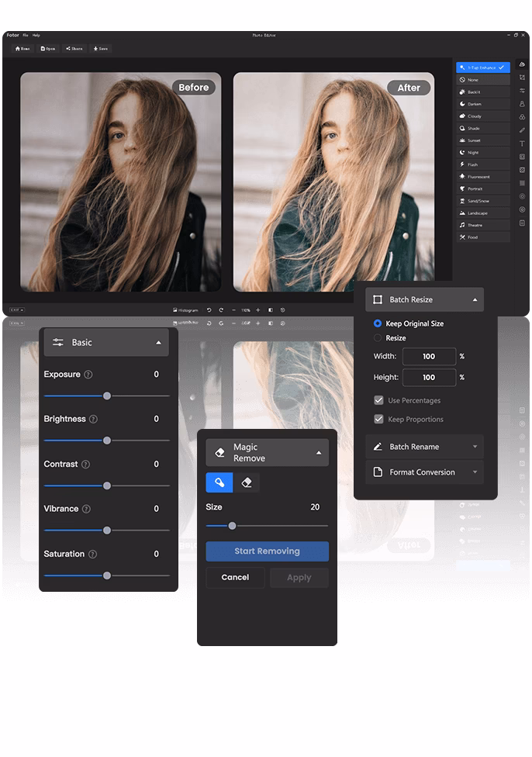
Task: Expand the Format Conversion section
Action: tap(424, 472)
